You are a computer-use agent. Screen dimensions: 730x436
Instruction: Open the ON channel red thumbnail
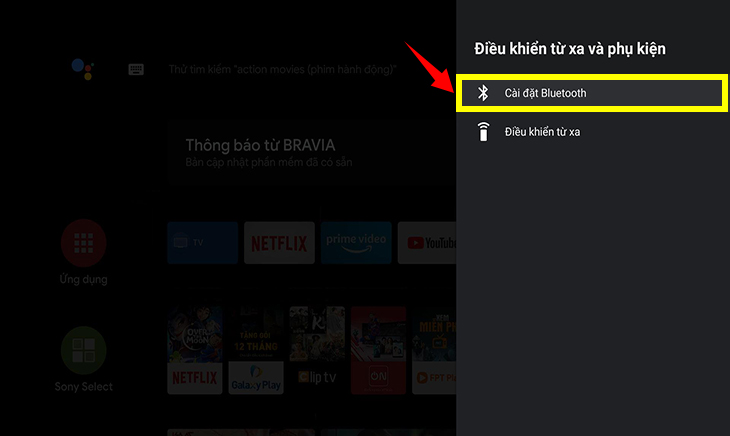379,350
